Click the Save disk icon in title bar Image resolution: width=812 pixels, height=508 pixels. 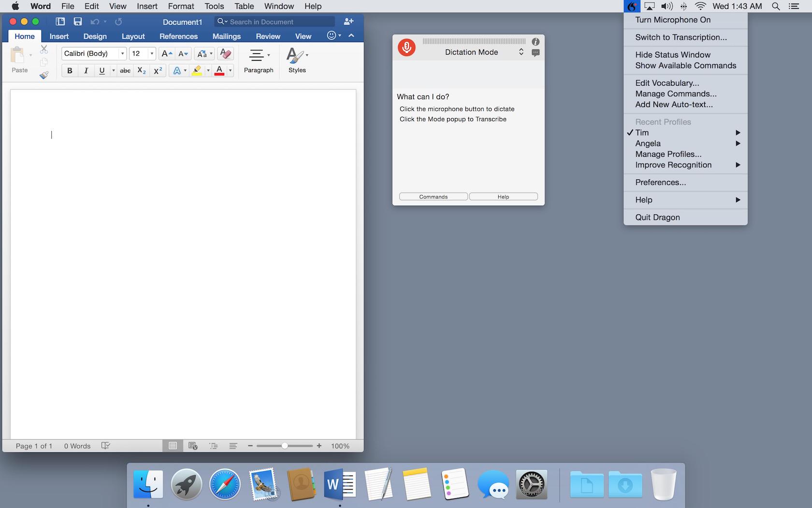click(x=77, y=22)
